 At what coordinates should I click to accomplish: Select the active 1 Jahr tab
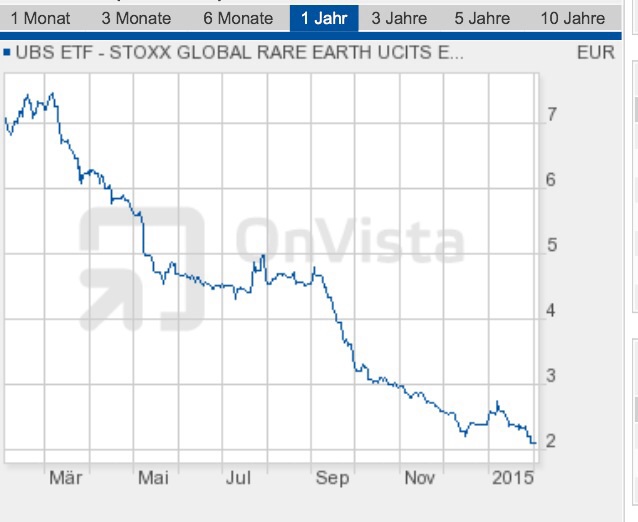coord(324,19)
